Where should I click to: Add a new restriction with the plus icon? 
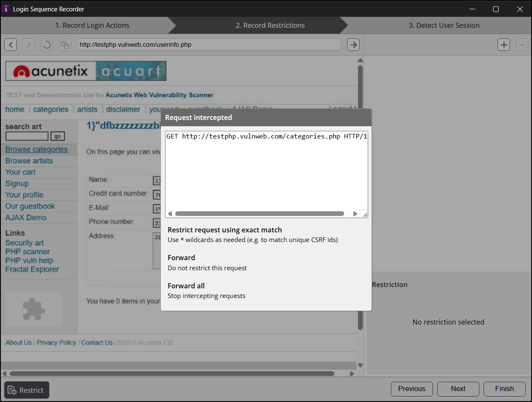504,45
